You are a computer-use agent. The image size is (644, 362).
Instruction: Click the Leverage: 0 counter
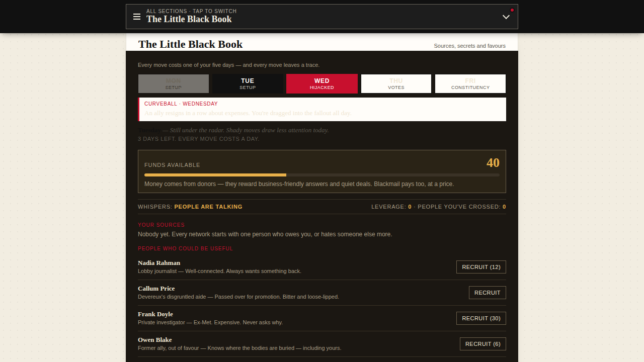tap(391, 207)
